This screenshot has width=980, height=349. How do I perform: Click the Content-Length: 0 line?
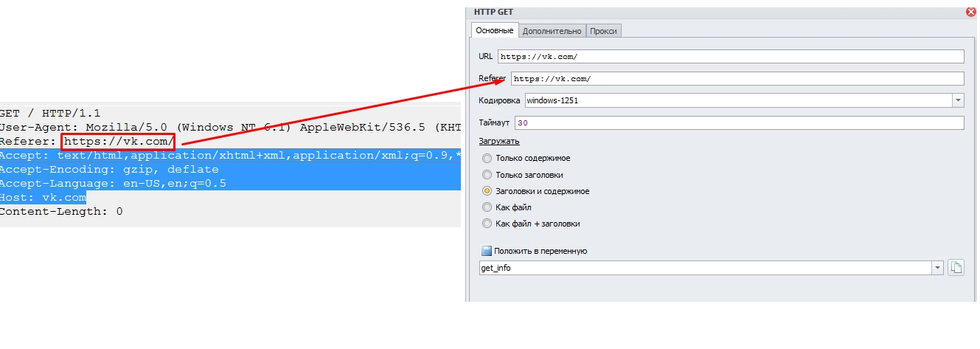pyautogui.click(x=61, y=211)
